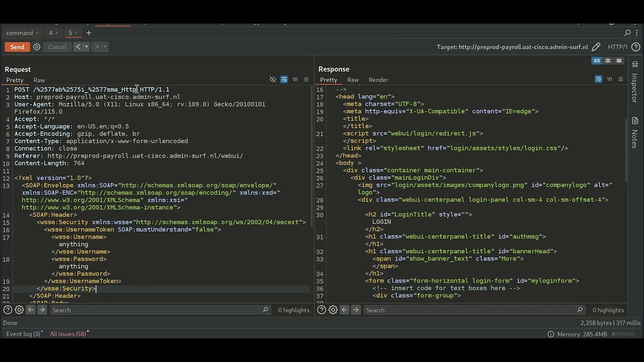The width and height of the screenshot is (644, 362).
Task: Select Raw view in Response panel
Action: pyautogui.click(x=353, y=80)
